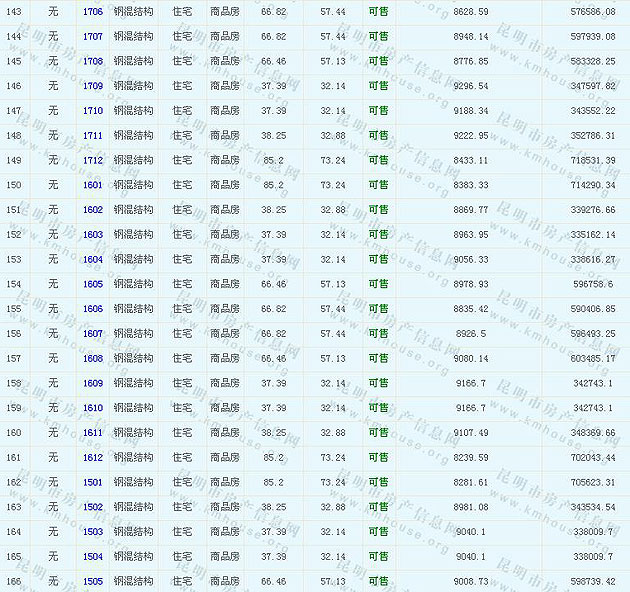The height and width of the screenshot is (592, 630).
Task: Click room number 1710
Action: pyautogui.click(x=92, y=111)
